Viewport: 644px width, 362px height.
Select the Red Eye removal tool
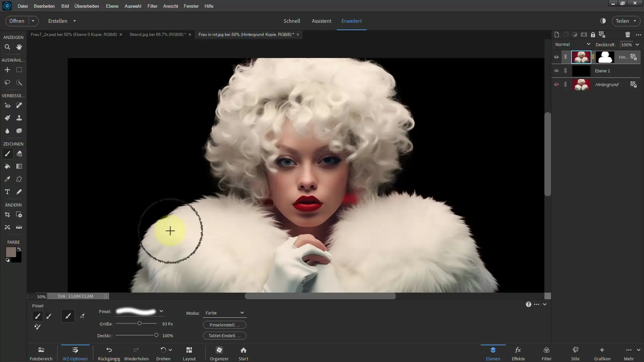point(7,106)
